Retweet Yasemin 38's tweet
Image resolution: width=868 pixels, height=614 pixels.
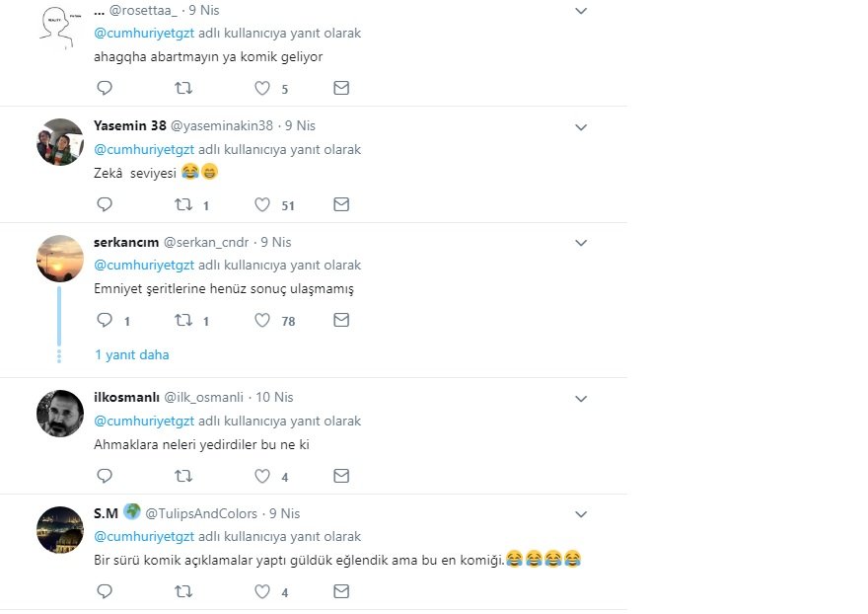(183, 205)
